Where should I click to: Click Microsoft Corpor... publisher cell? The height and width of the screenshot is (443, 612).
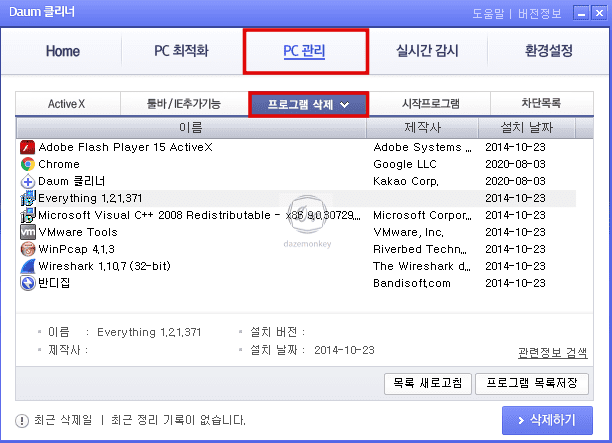tap(422, 215)
